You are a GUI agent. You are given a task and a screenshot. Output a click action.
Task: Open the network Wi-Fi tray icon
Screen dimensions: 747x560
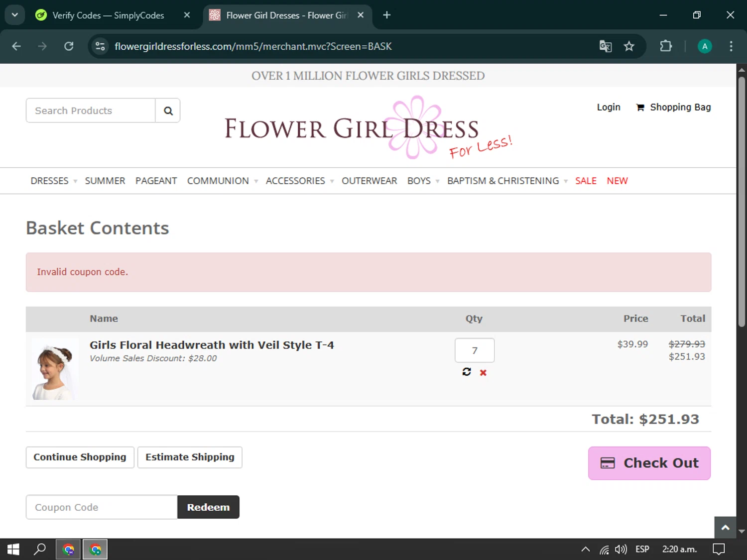[x=604, y=550]
